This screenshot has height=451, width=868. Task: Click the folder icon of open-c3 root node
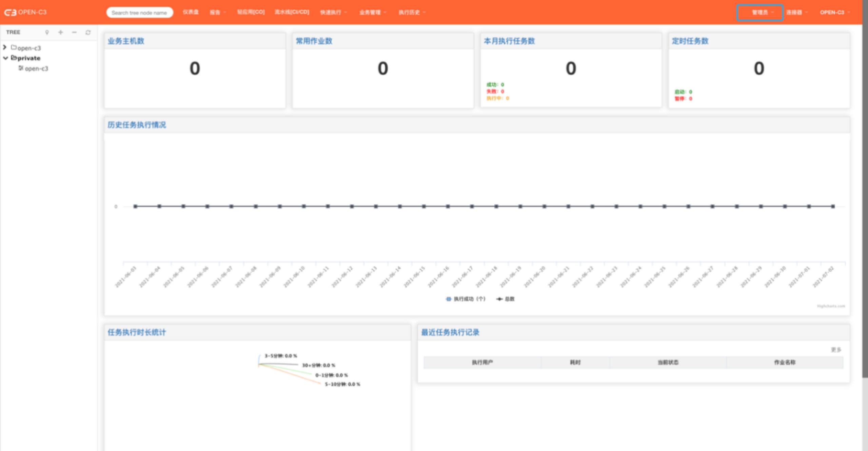coord(14,47)
